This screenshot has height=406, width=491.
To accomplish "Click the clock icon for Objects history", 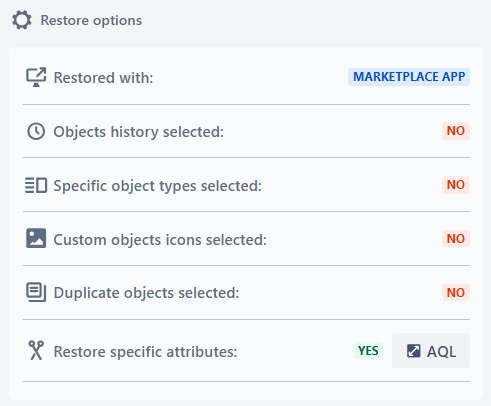I will pos(36,131).
